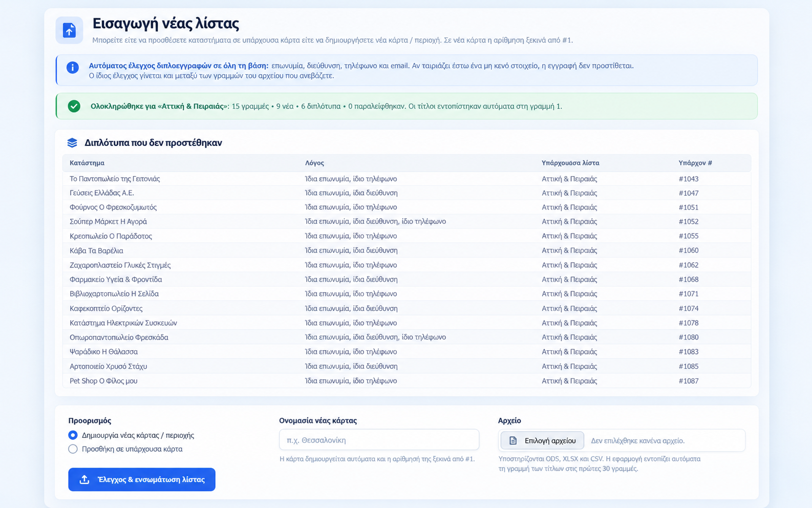Focus the Ονομασία νέας κάρτας input field
The height and width of the screenshot is (508, 812).
379,440
